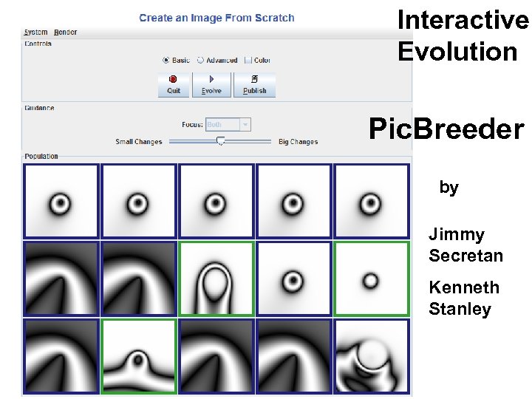Viewport: 532px width, 399px height.
Task: Click the play arrow icon on Evolve
Action: [x=211, y=79]
